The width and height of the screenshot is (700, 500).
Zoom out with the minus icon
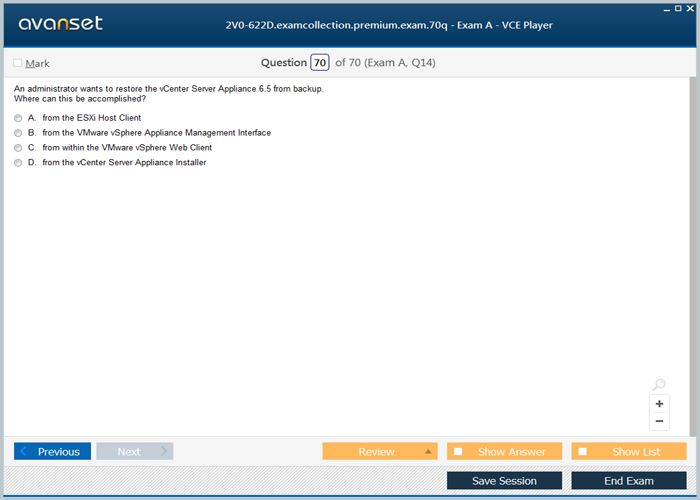click(659, 421)
